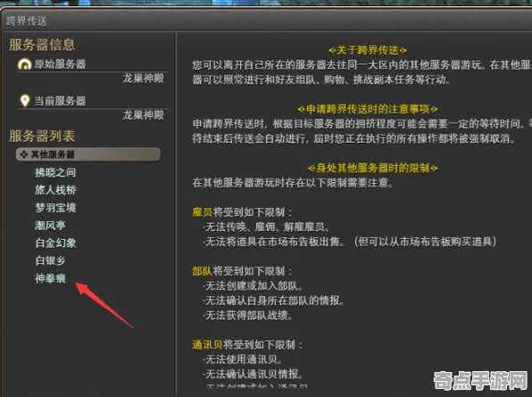The width and height of the screenshot is (532, 397).
Task: Select the 白金幻象 server
Action: 55,243
